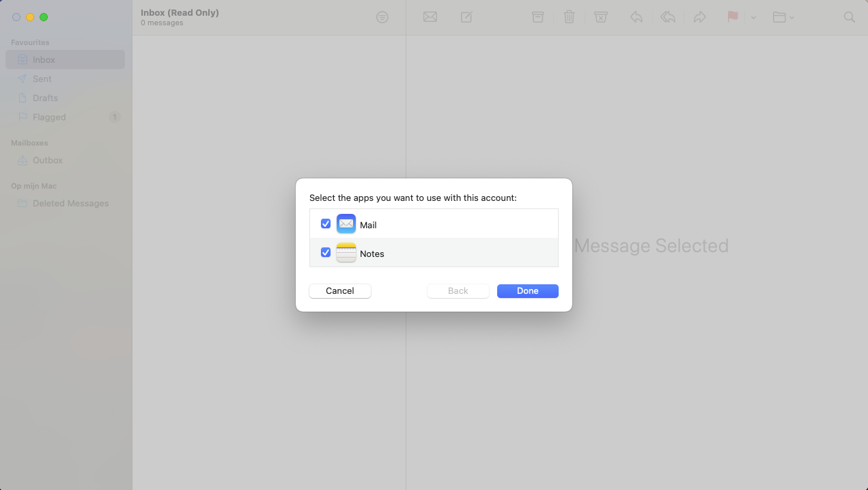Screen dimensions: 868x490
Task: Toggle the message filter icon
Action: pyautogui.click(x=382, y=16)
